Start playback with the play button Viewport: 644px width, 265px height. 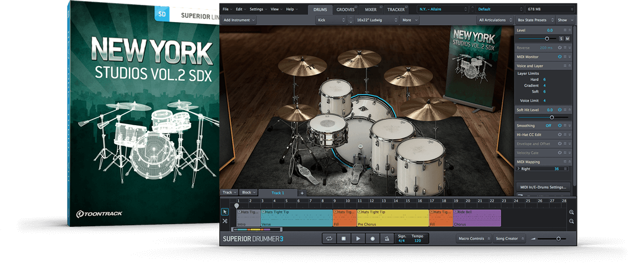[357, 239]
